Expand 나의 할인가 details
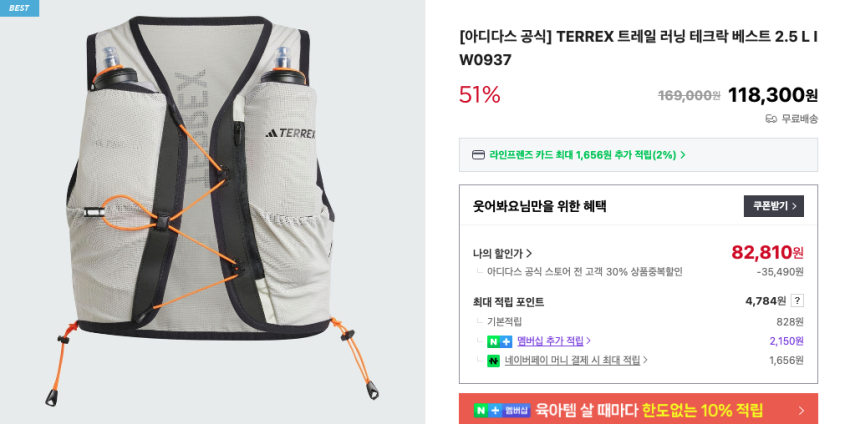This screenshot has height=424, width=850. tap(502, 253)
